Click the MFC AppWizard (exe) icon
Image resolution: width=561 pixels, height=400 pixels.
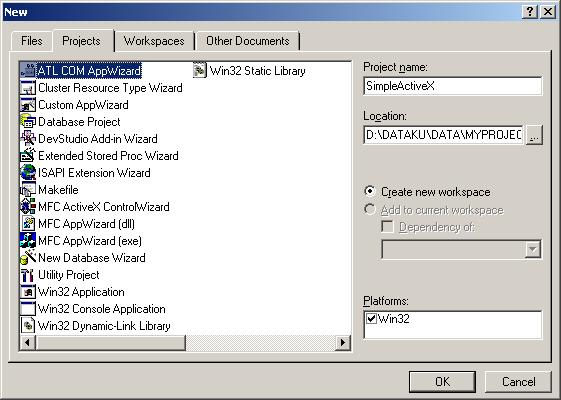tap(28, 240)
